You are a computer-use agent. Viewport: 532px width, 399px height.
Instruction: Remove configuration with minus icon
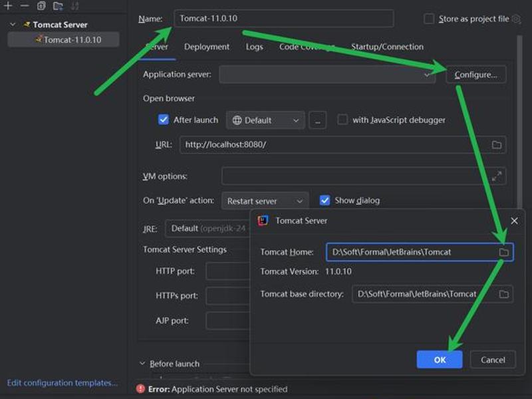25,6
